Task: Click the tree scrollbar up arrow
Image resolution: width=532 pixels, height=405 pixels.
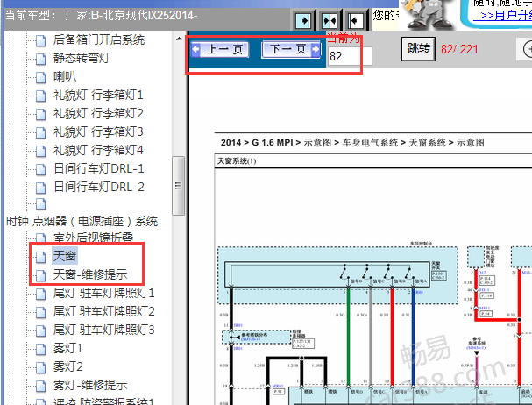Action: click(179, 39)
